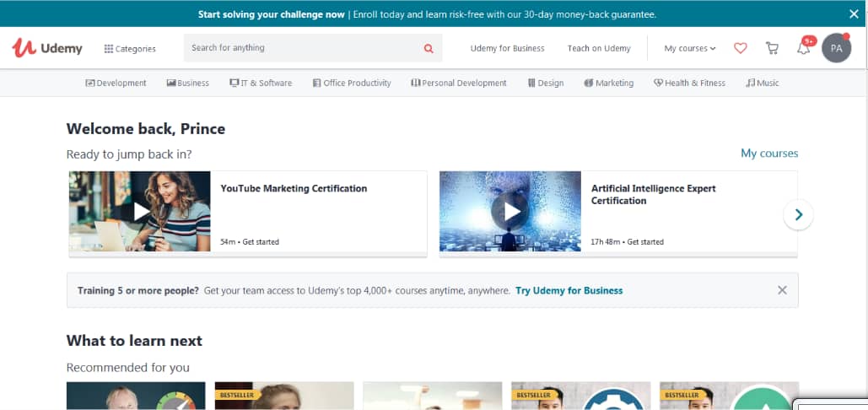Expand the My courses dropdown

690,48
